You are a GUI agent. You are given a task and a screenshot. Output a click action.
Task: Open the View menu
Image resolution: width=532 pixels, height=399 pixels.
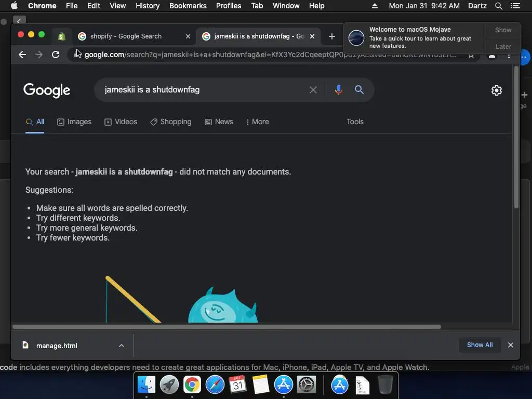[118, 6]
